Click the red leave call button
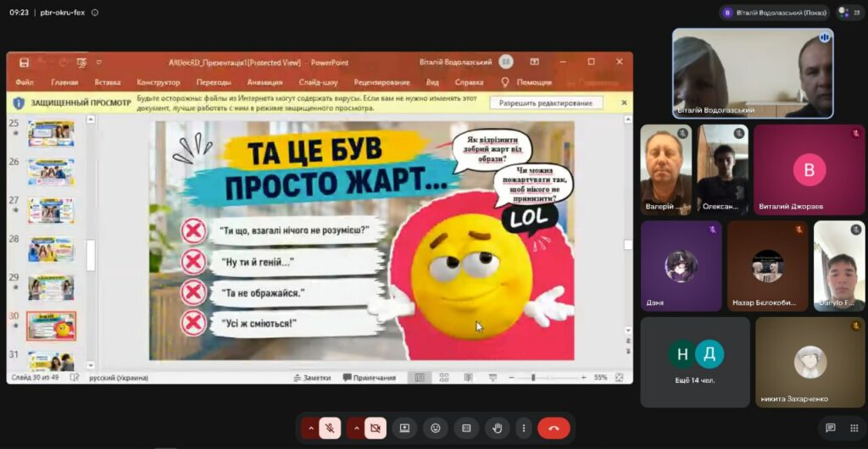 554,428
